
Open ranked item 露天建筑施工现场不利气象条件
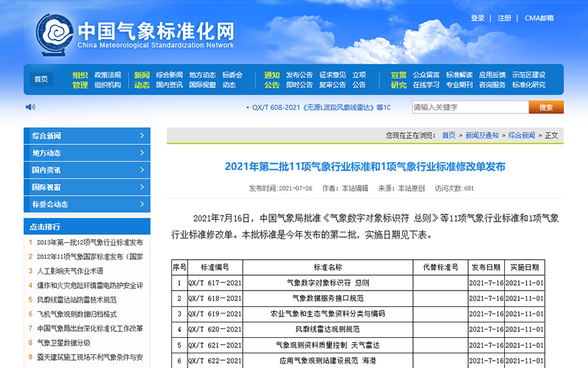point(90,357)
